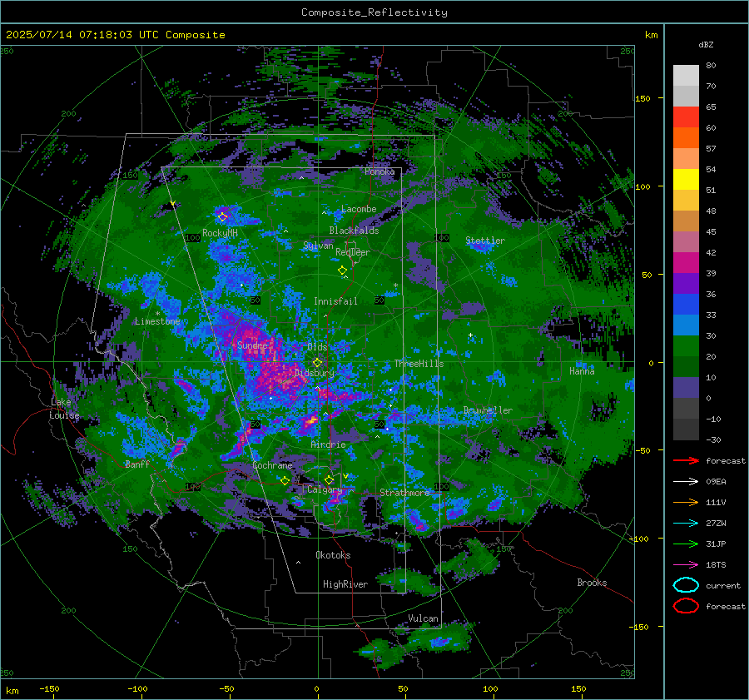
Task: Click the Calgary city label
Action: point(325,489)
